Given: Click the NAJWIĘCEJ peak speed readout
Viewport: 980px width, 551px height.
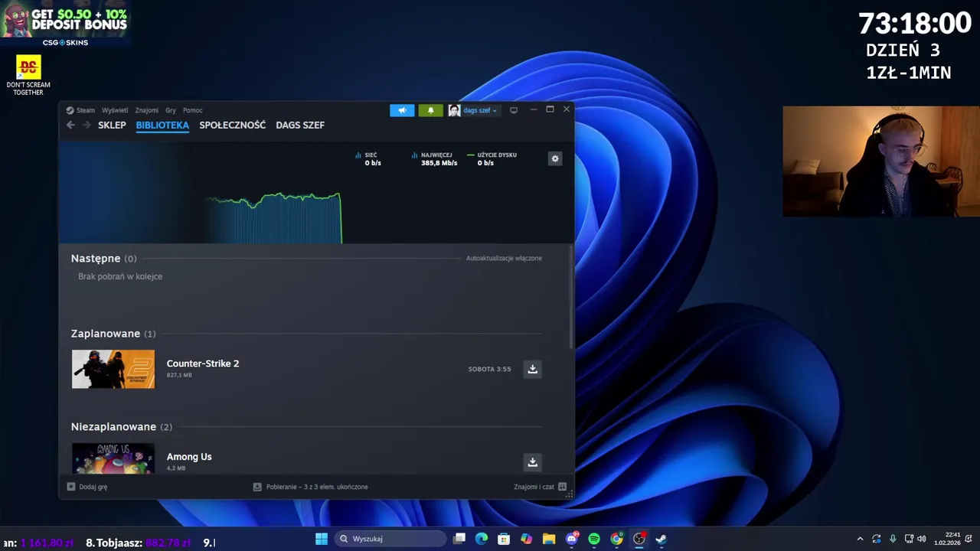Looking at the screenshot, I should click(435, 158).
